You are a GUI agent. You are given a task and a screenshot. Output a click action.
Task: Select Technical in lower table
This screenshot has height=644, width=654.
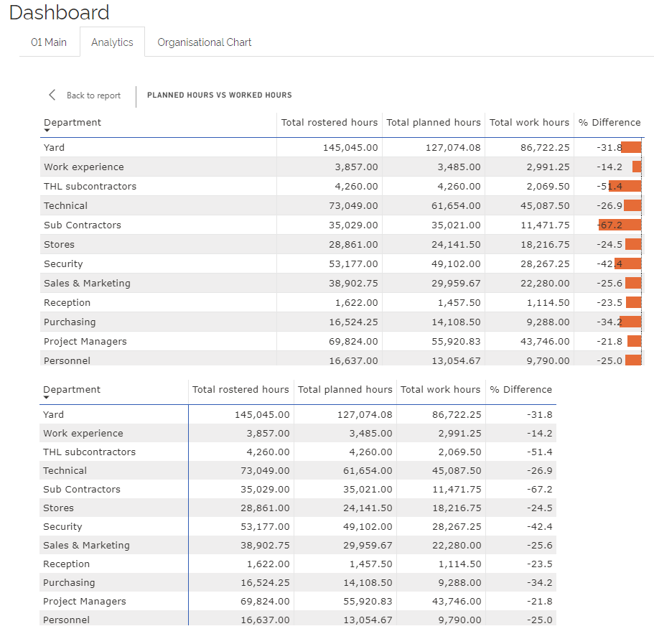[x=65, y=470]
